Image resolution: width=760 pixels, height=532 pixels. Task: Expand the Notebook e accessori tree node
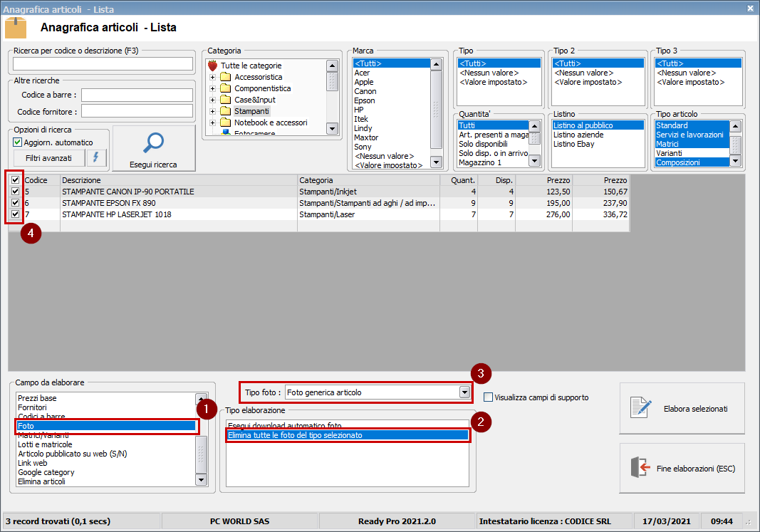[x=212, y=123]
